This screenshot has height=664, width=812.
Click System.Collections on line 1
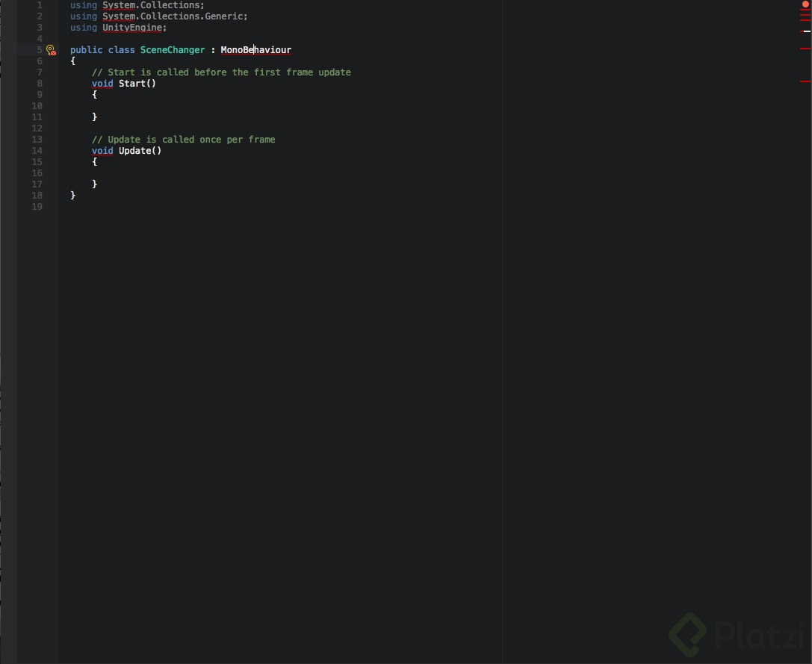point(151,5)
